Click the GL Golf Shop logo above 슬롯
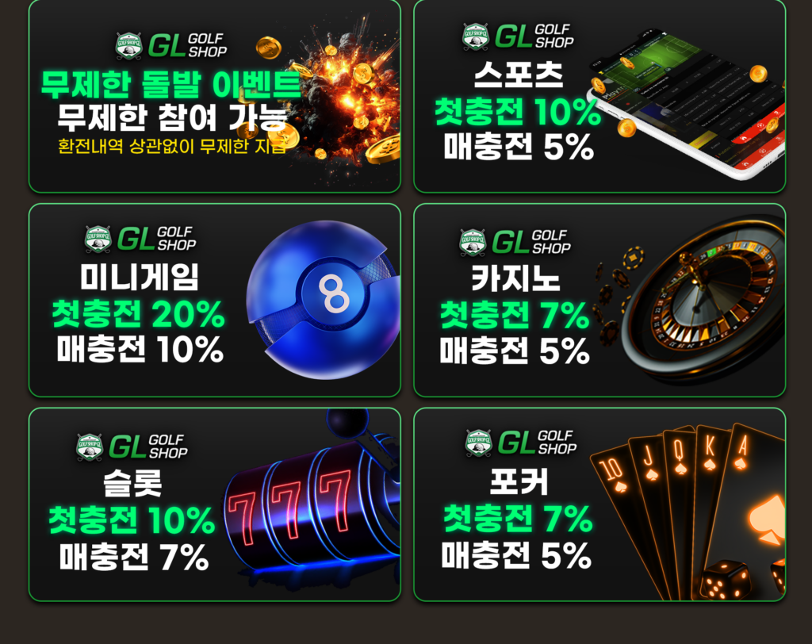The height and width of the screenshot is (644, 812). 132,447
